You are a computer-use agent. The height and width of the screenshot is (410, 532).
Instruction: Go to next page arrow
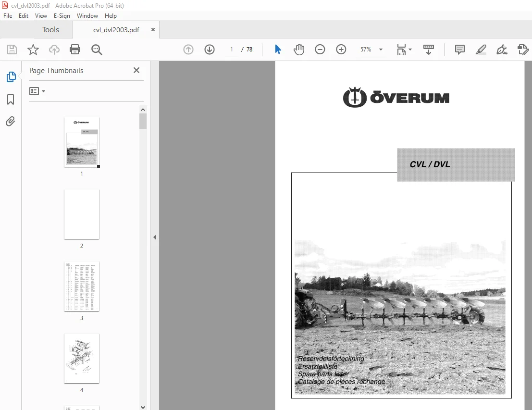click(x=210, y=50)
